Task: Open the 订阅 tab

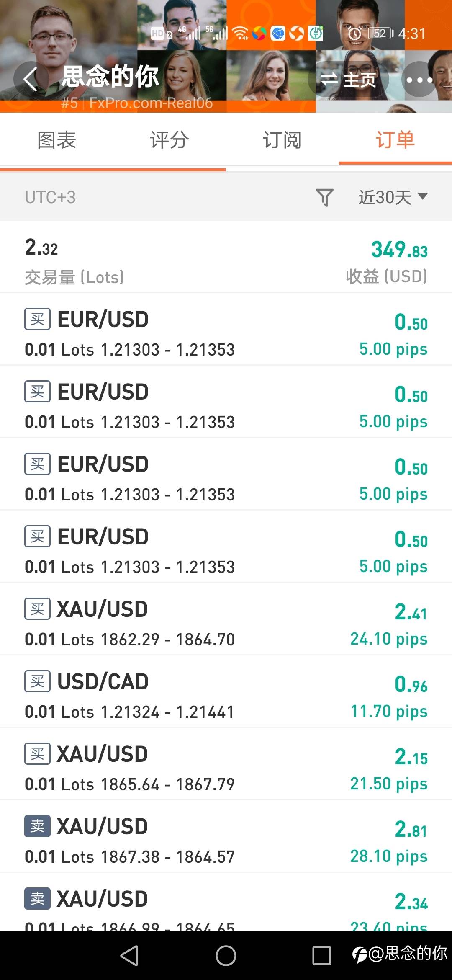Action: tap(282, 140)
